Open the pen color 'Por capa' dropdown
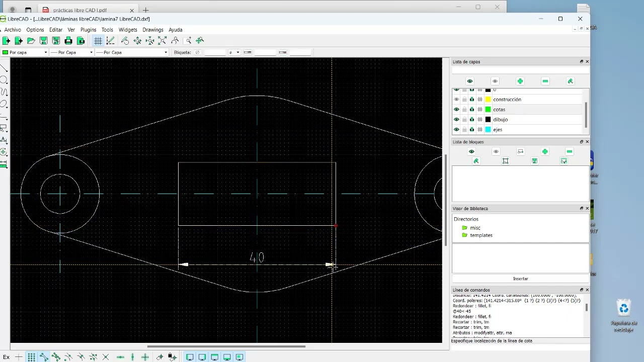 tap(25, 52)
